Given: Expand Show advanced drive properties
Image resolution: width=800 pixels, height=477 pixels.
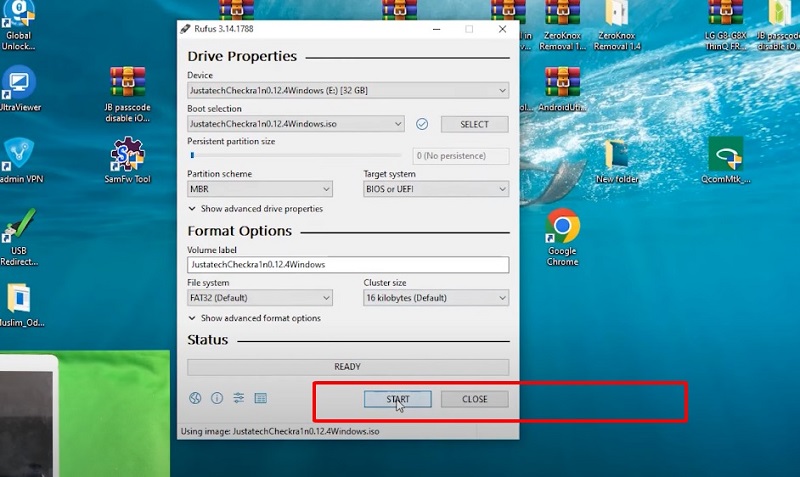Looking at the screenshot, I should pos(256,209).
